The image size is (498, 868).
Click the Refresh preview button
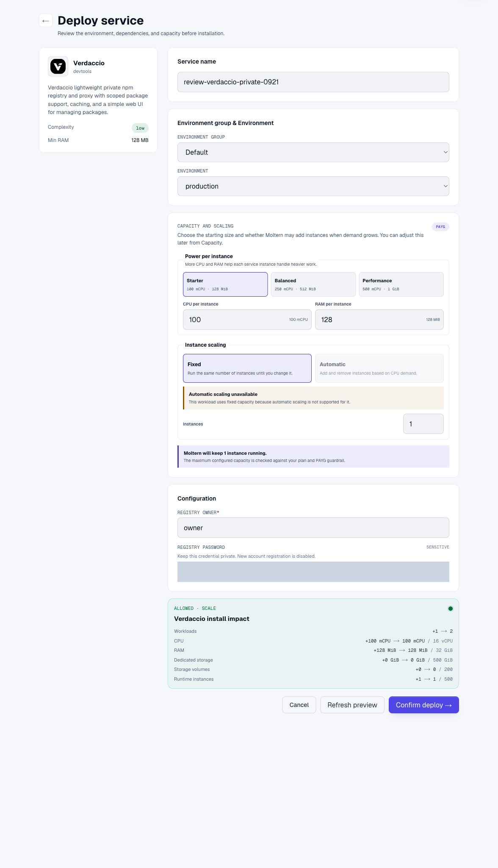click(x=352, y=705)
